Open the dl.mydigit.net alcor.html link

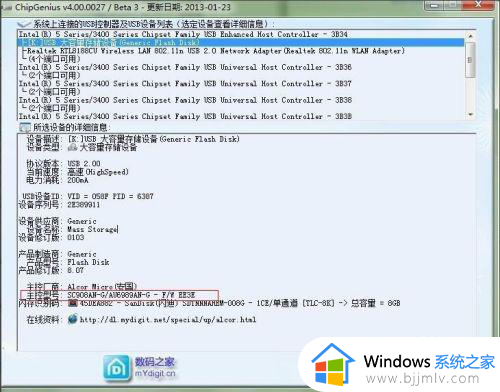168,320
